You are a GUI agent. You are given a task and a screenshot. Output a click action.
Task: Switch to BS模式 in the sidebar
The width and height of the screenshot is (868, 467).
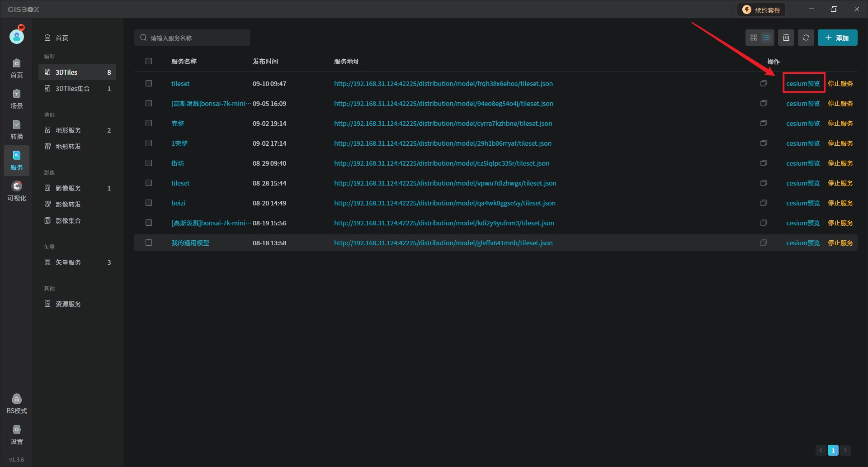[17, 404]
